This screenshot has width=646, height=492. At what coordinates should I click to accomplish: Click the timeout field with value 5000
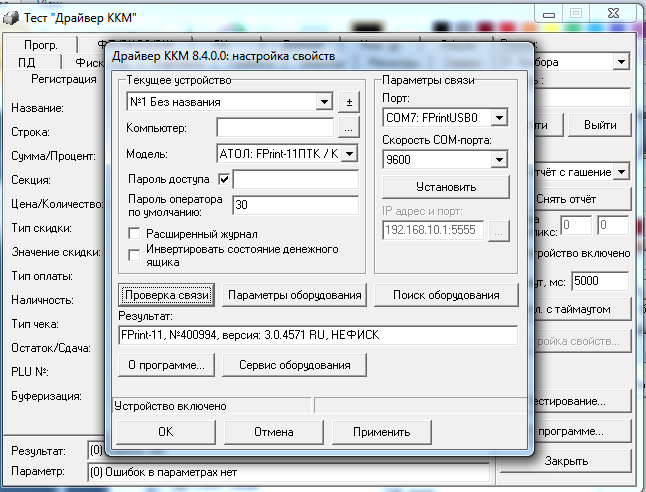click(x=600, y=281)
